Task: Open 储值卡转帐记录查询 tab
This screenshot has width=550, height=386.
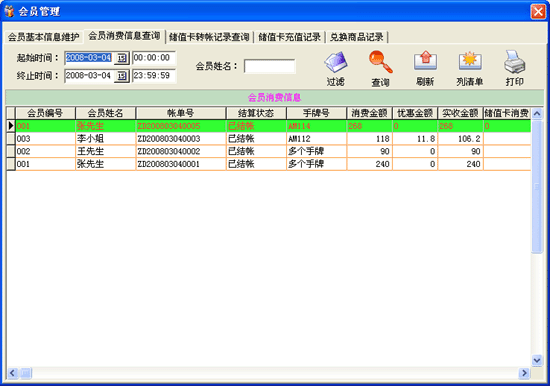Action: coord(209,37)
